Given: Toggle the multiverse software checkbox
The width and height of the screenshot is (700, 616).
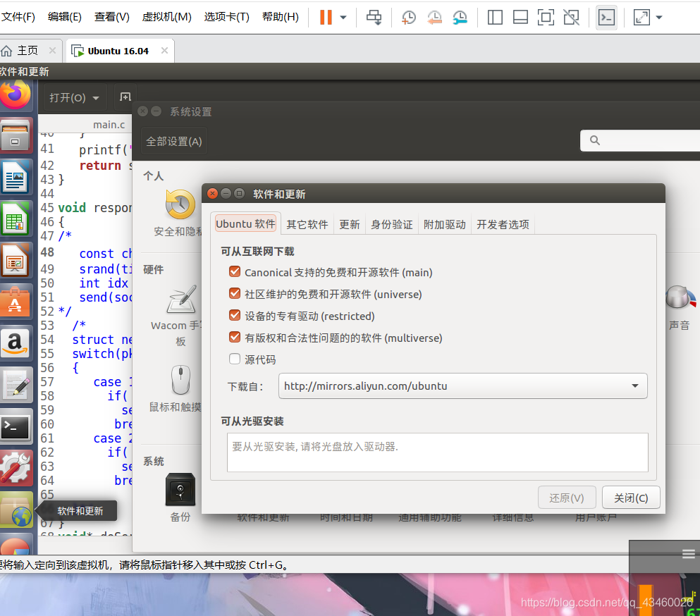Looking at the screenshot, I should pyautogui.click(x=235, y=337).
